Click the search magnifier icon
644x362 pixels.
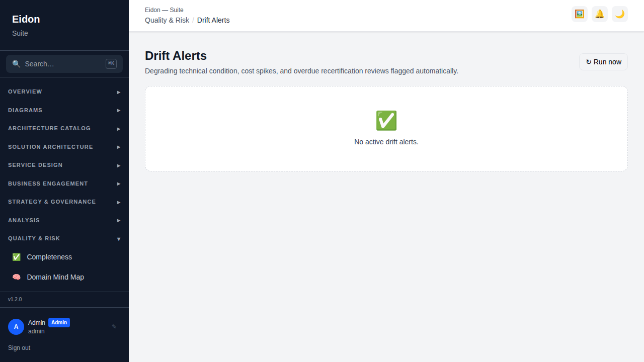click(17, 64)
